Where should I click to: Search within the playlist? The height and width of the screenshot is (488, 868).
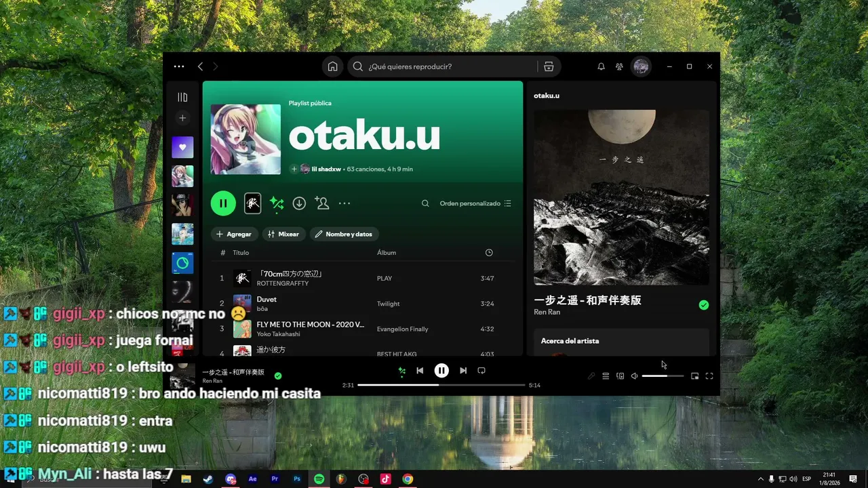tap(425, 203)
